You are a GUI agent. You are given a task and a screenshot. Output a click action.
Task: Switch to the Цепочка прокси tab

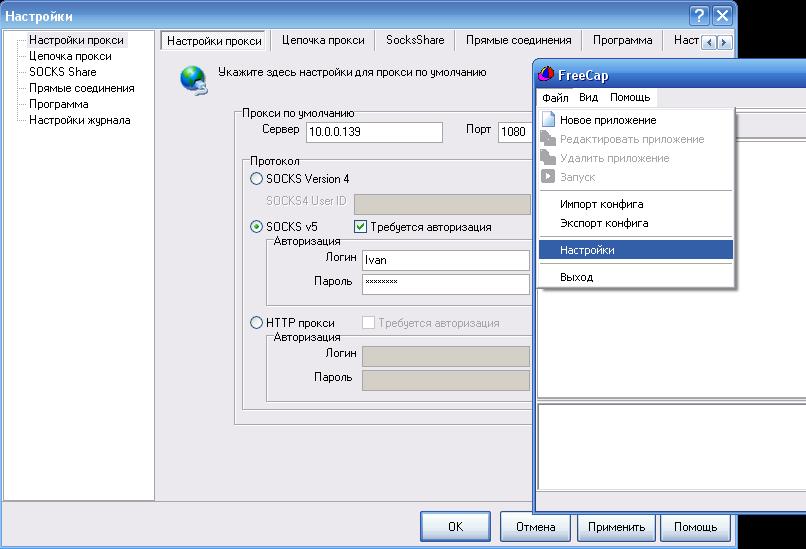(322, 40)
